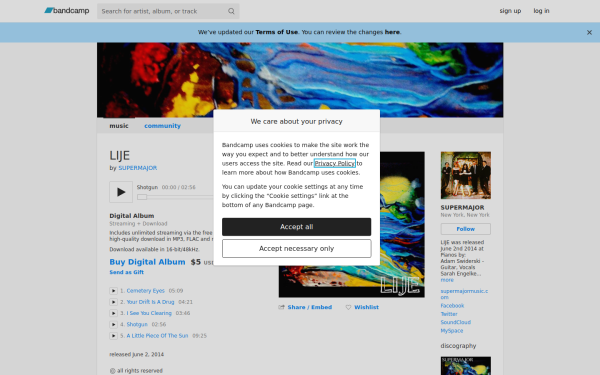Click the SUPERMAJOR band photo

[x=466, y=175]
